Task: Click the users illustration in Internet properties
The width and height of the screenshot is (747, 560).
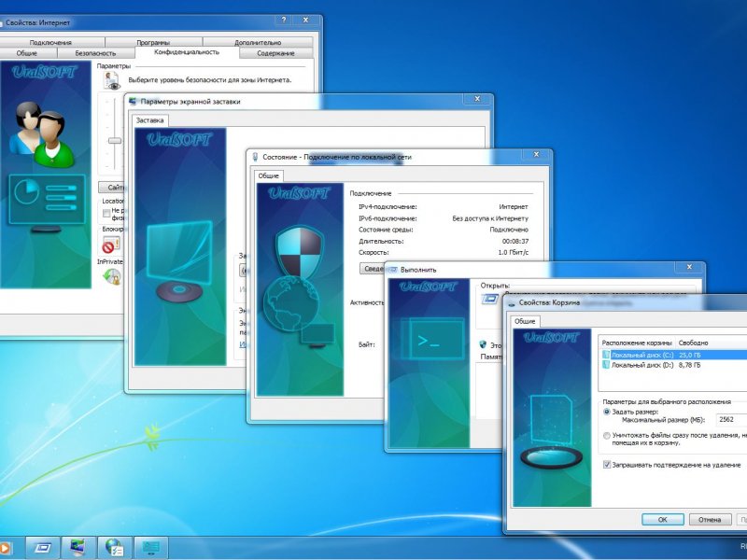Action: coord(43,134)
